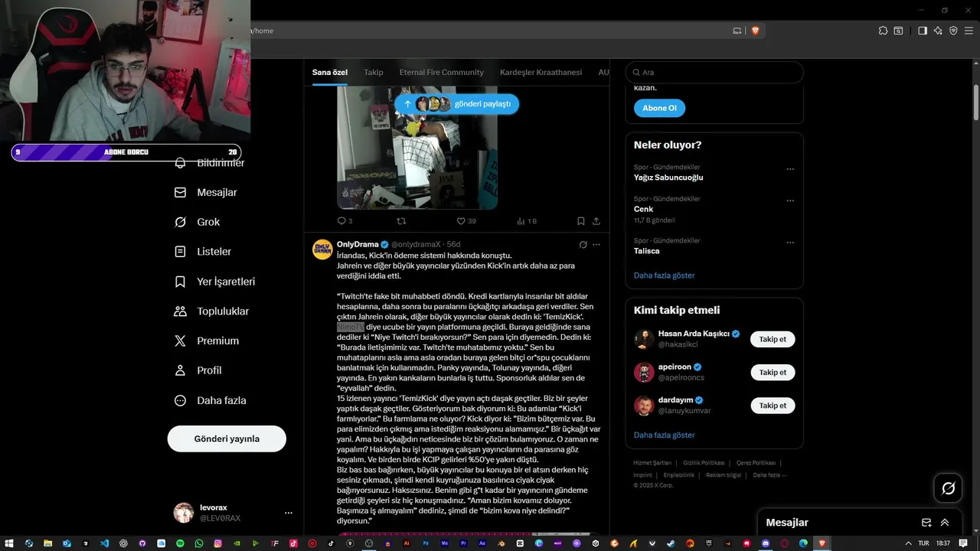Click the Listeler list icon in the sidebar
This screenshot has height=551, width=980.
tap(180, 252)
